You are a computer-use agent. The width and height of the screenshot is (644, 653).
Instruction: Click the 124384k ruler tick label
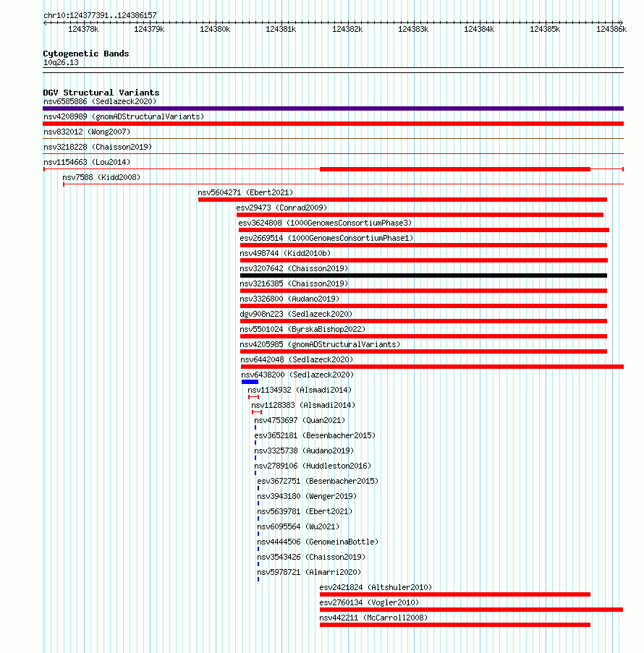click(479, 29)
